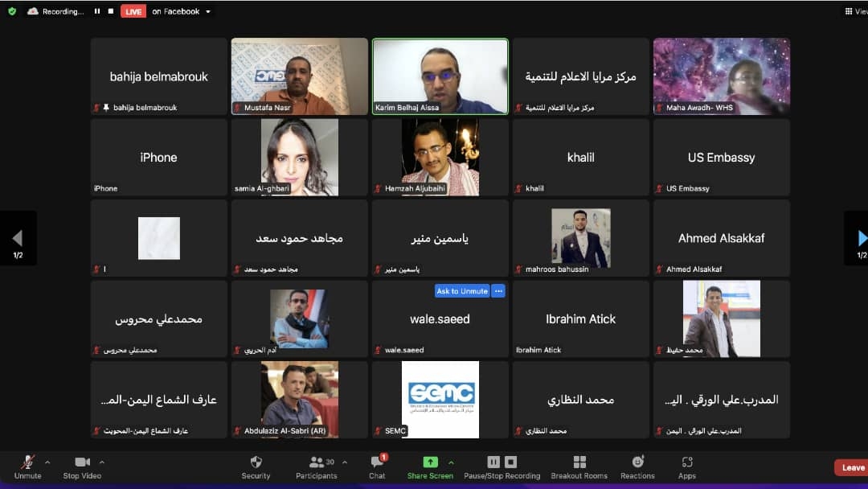Expand video options arrow beside Stop Video
Viewport: 868px width, 489px height.
click(102, 462)
